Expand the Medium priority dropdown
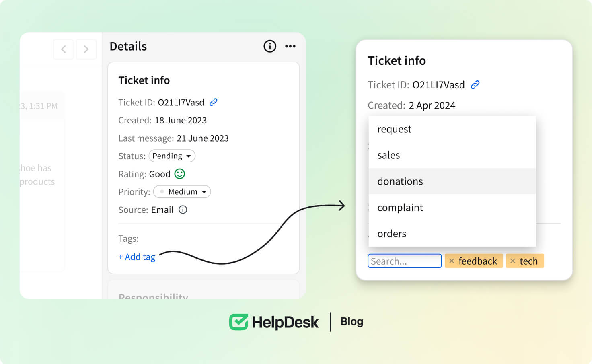592x364 pixels. [x=182, y=192]
